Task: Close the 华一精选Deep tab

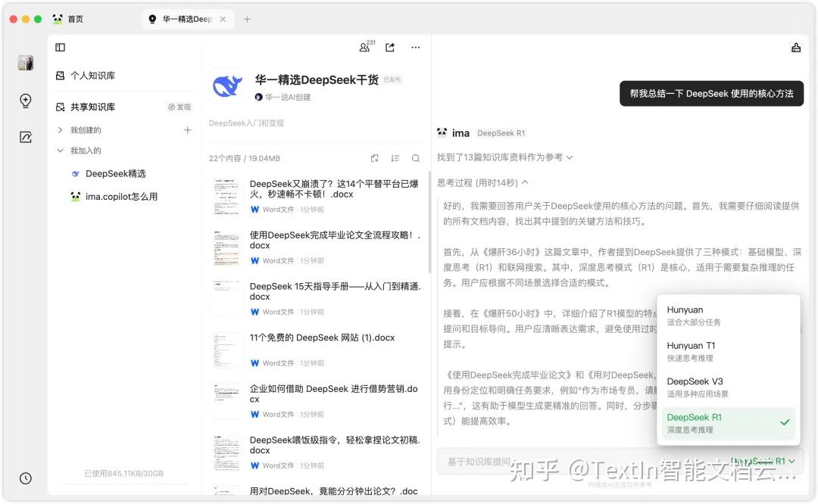Action: pos(223,19)
